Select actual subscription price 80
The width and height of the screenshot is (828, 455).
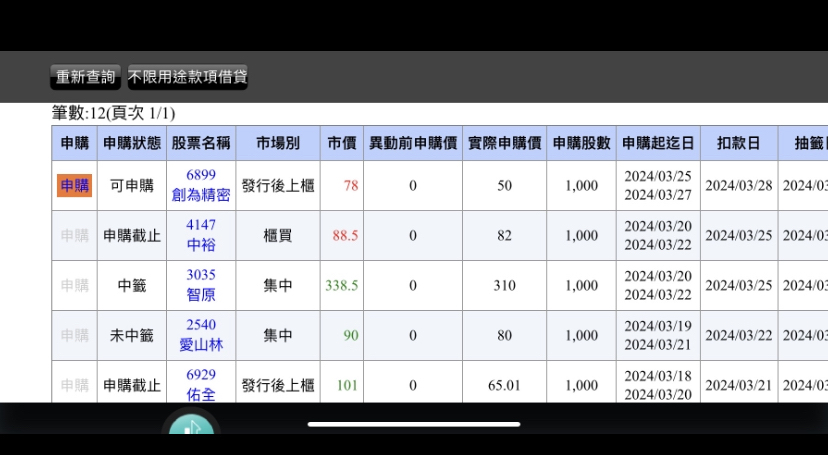(x=504, y=335)
